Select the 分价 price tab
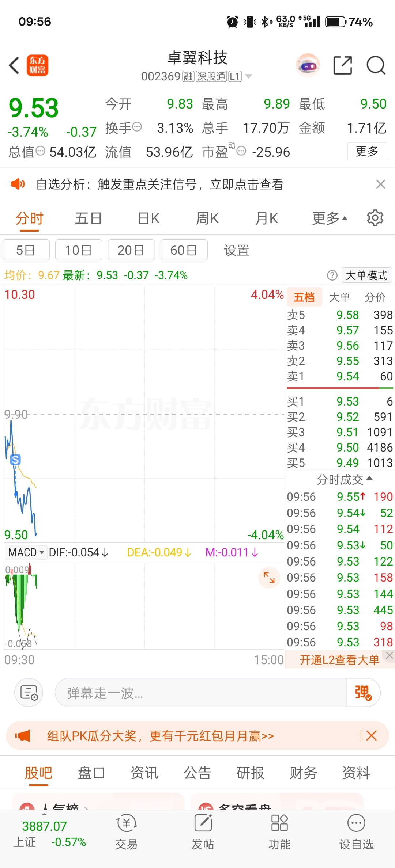The width and height of the screenshot is (395, 868). [375, 297]
